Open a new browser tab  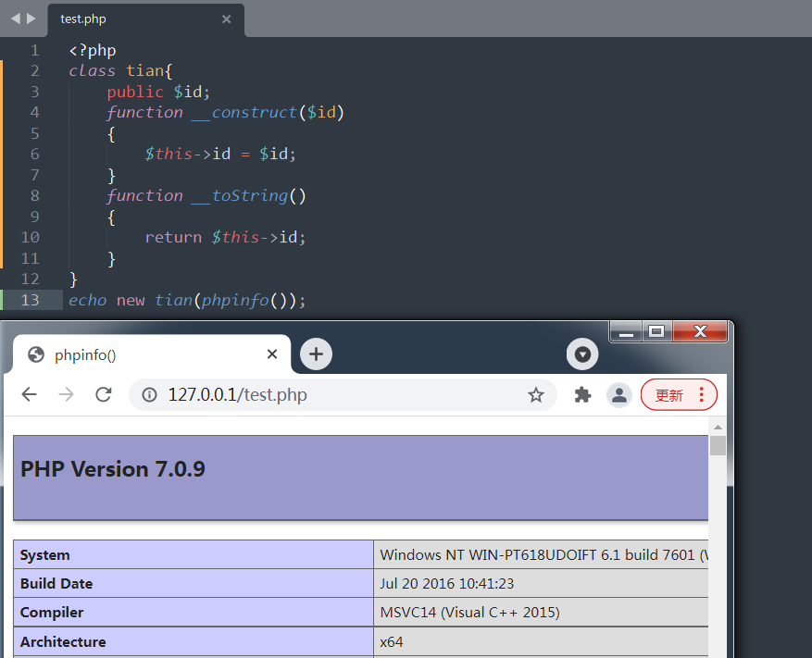317,354
